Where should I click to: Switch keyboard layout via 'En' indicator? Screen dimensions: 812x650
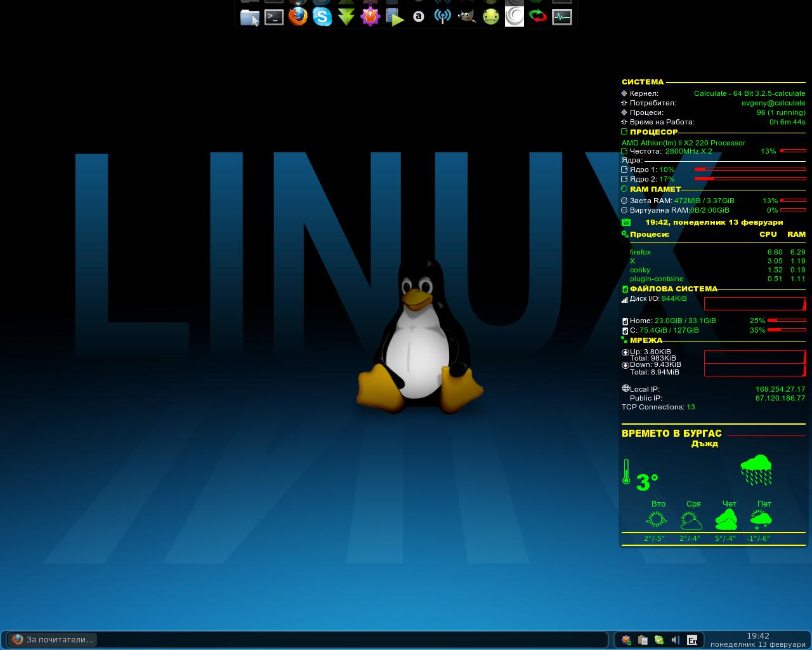tap(692, 640)
